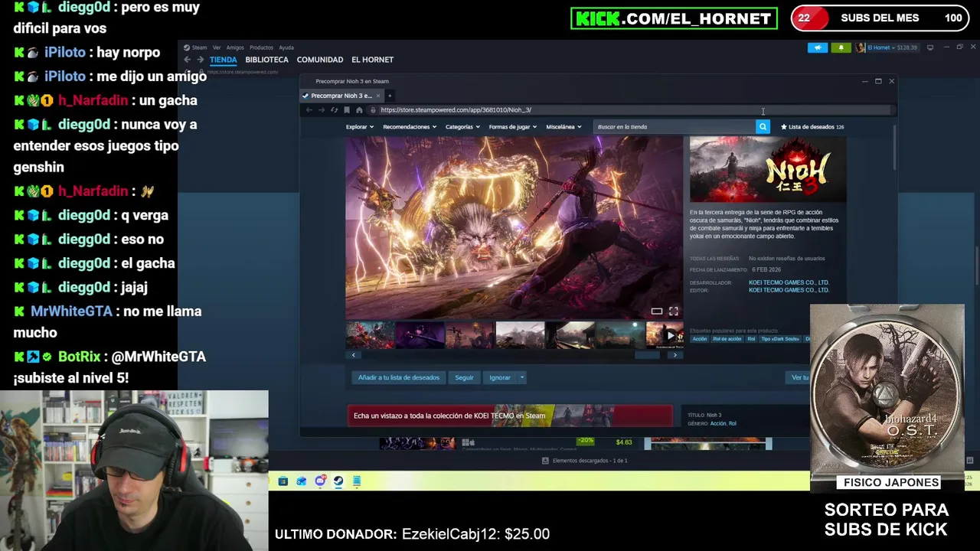980x551 pixels.
Task: Switch to the TIENDA tab
Action: pos(224,60)
